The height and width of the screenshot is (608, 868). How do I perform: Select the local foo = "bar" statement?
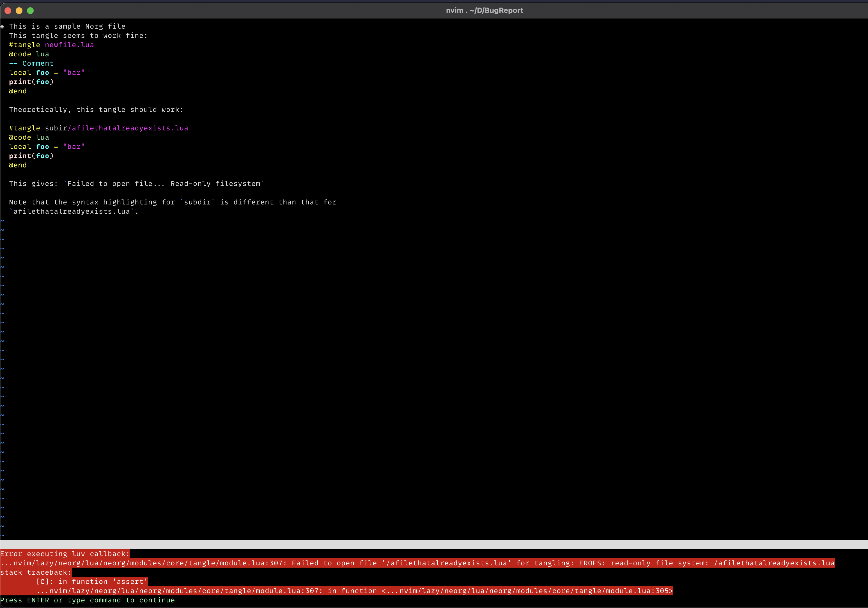[x=47, y=72]
